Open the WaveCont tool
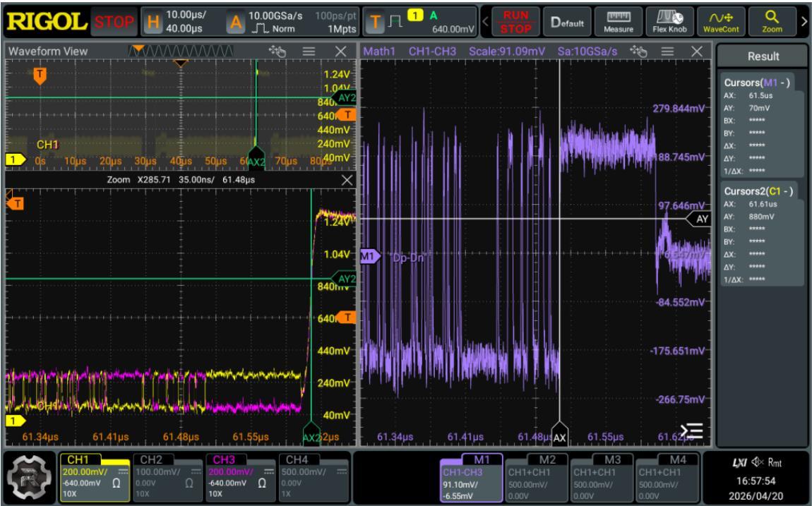 [721, 22]
